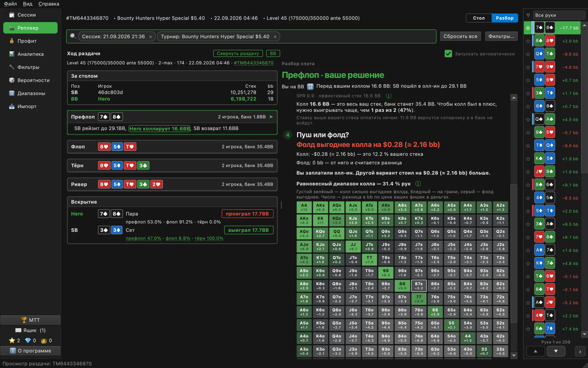
Task: Star the Q♦ T♣ −9.6 bb hand
Action: coord(528,54)
